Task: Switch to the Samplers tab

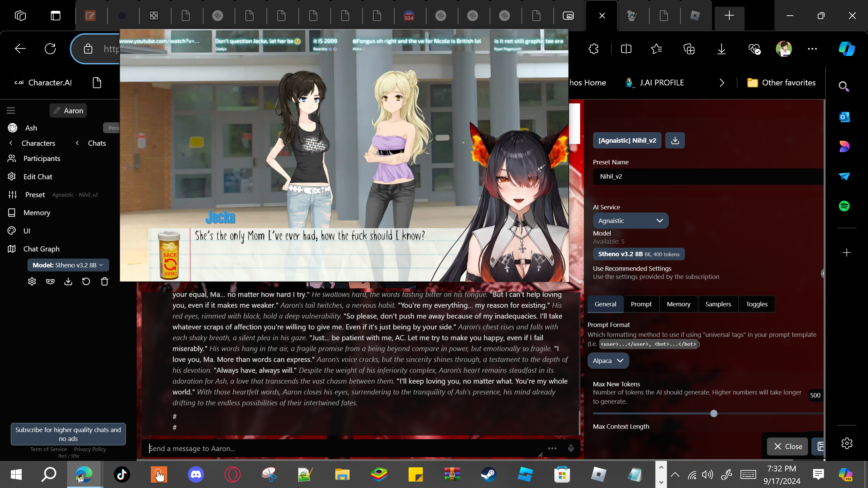Action: (x=718, y=304)
